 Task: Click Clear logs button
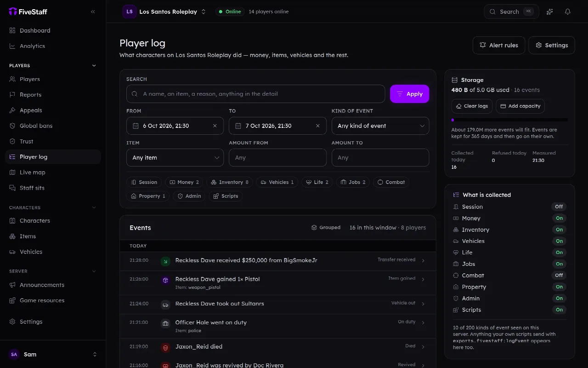(x=472, y=106)
